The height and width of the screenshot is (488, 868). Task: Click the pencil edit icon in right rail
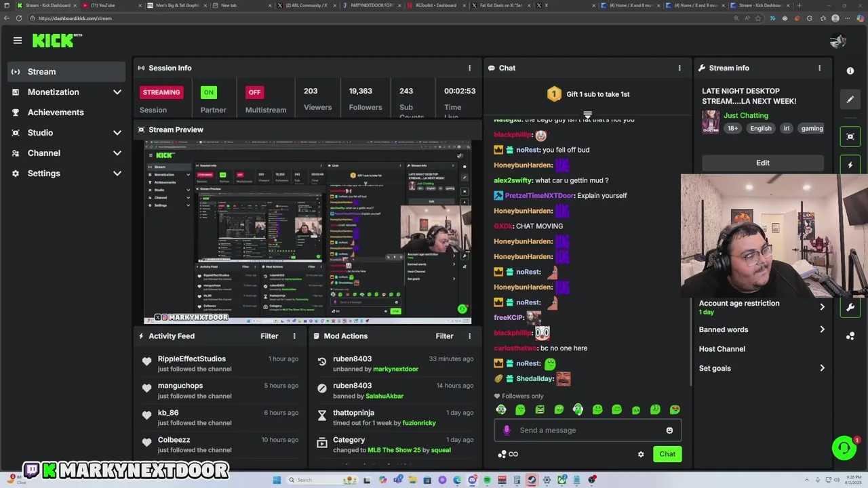click(x=850, y=100)
